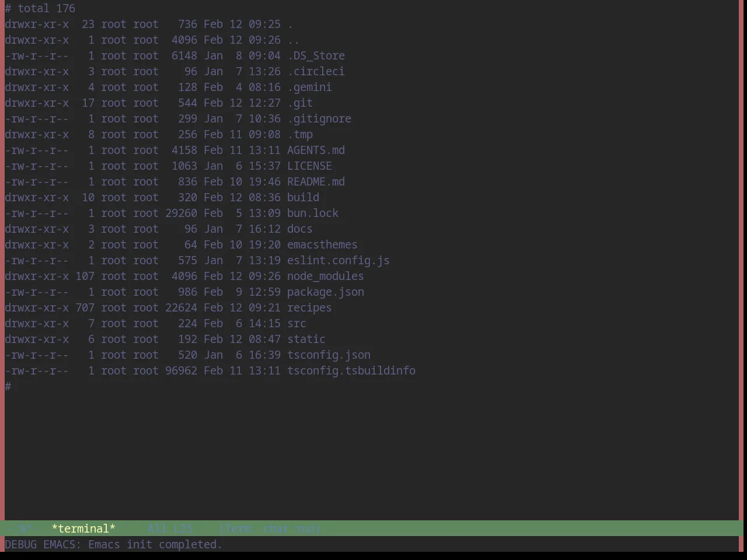This screenshot has width=747, height=560.
Task: Click the bun.lock file name
Action: [x=313, y=213]
